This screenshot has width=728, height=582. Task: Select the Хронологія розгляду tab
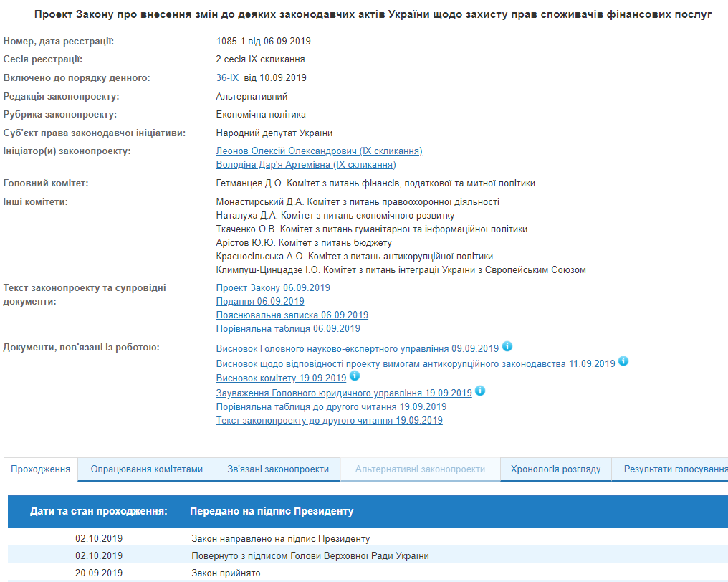tap(556, 469)
